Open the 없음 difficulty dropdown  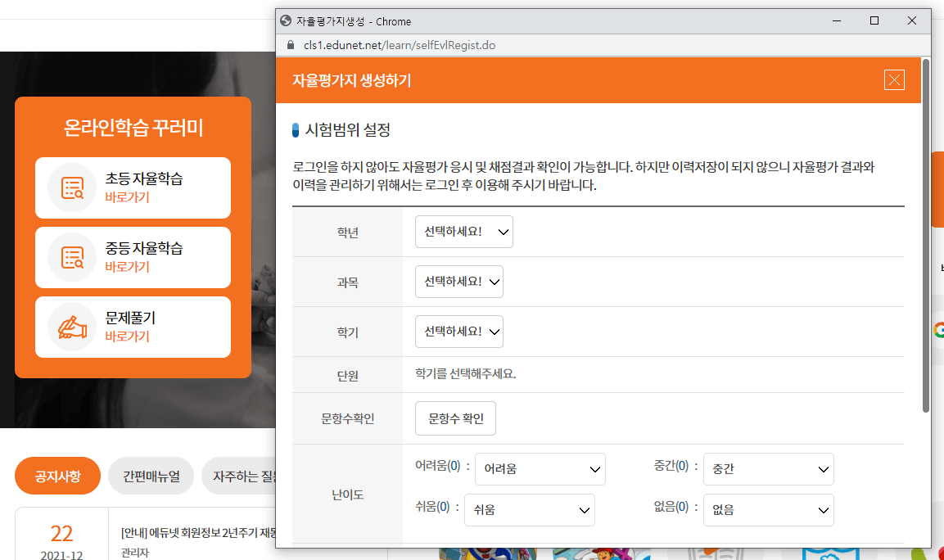(768, 509)
